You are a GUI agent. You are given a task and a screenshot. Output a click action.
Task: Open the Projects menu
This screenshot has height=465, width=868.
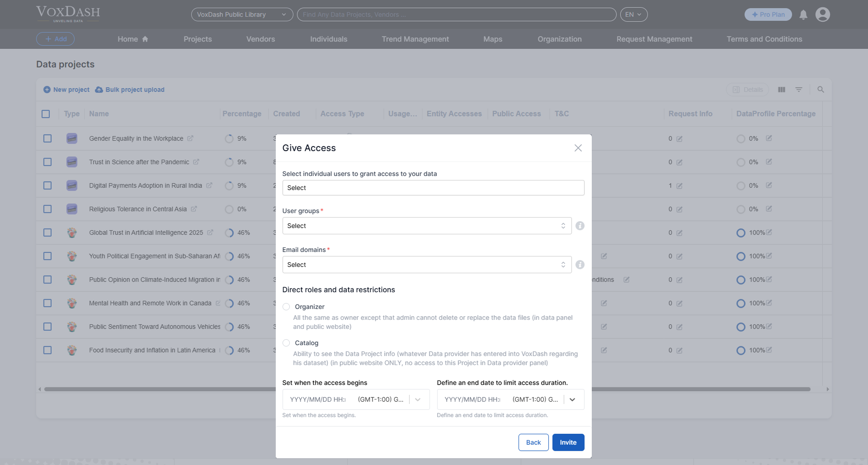coord(198,39)
